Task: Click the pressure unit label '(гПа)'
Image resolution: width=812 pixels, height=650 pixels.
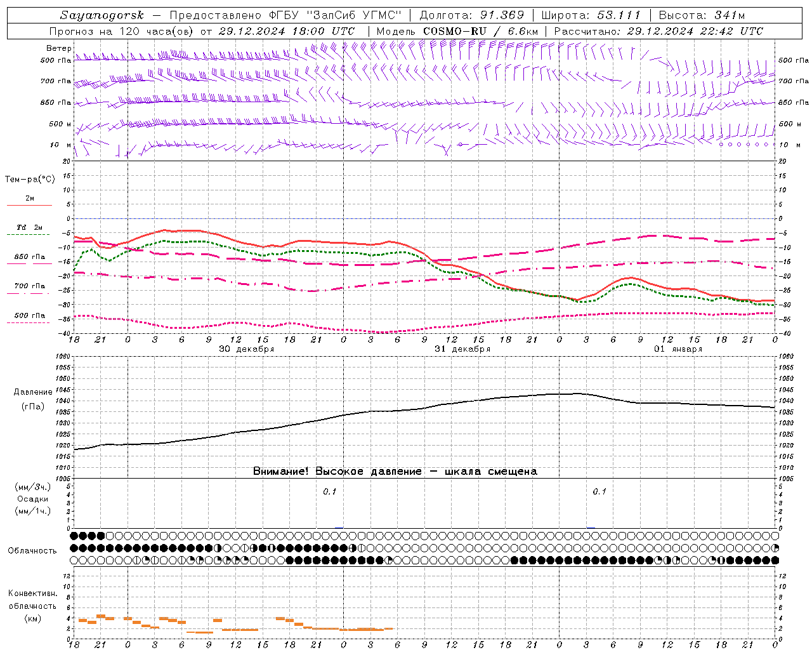Action: [33, 407]
